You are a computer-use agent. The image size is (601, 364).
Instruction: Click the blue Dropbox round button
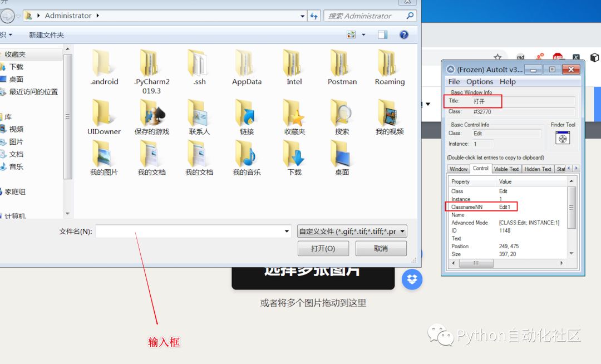(x=412, y=279)
